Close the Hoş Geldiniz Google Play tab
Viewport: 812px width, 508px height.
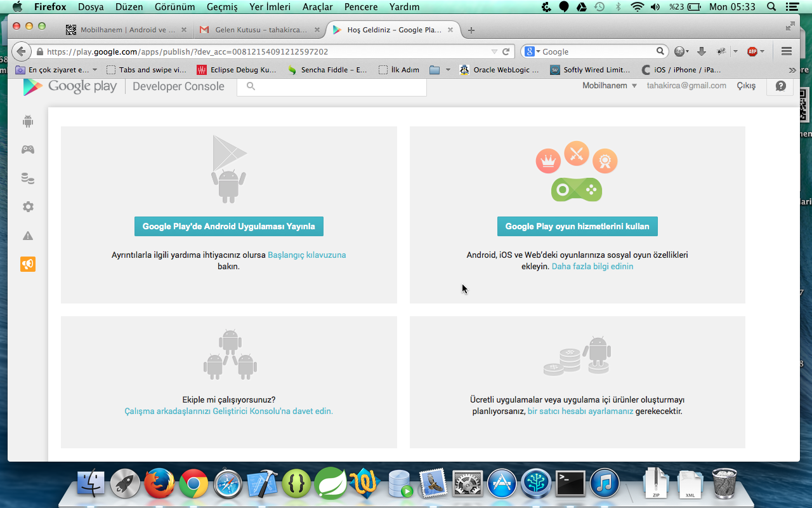[x=450, y=30]
